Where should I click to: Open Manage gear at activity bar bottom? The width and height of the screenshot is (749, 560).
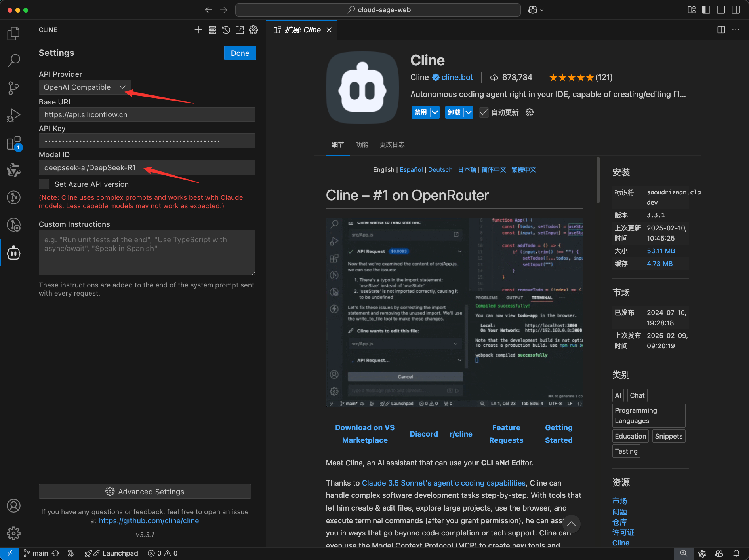13,533
